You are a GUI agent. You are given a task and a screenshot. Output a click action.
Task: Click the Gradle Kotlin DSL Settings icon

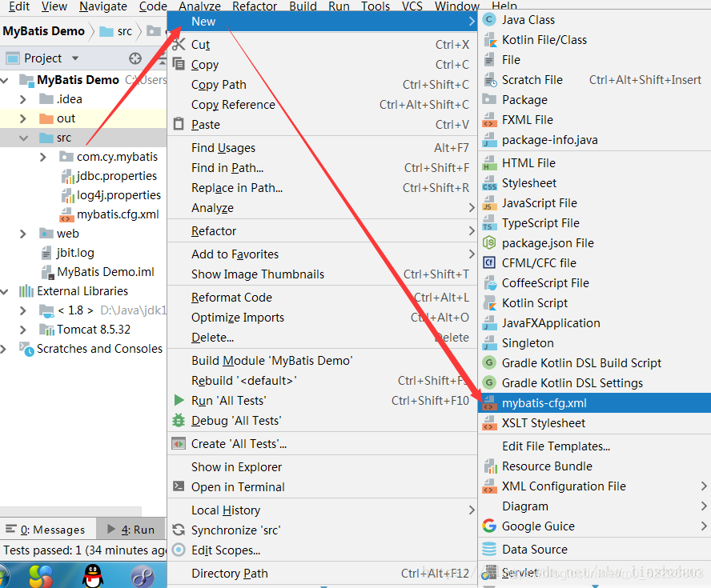(489, 382)
